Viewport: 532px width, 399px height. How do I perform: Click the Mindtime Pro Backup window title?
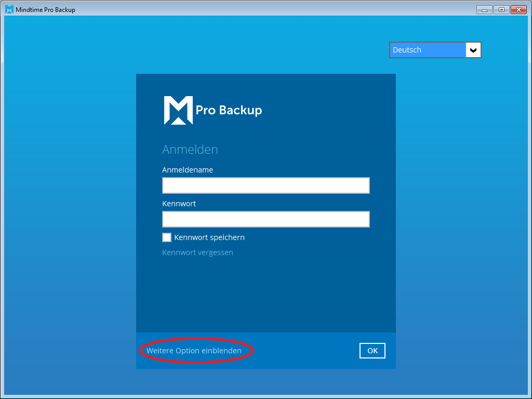46,9
